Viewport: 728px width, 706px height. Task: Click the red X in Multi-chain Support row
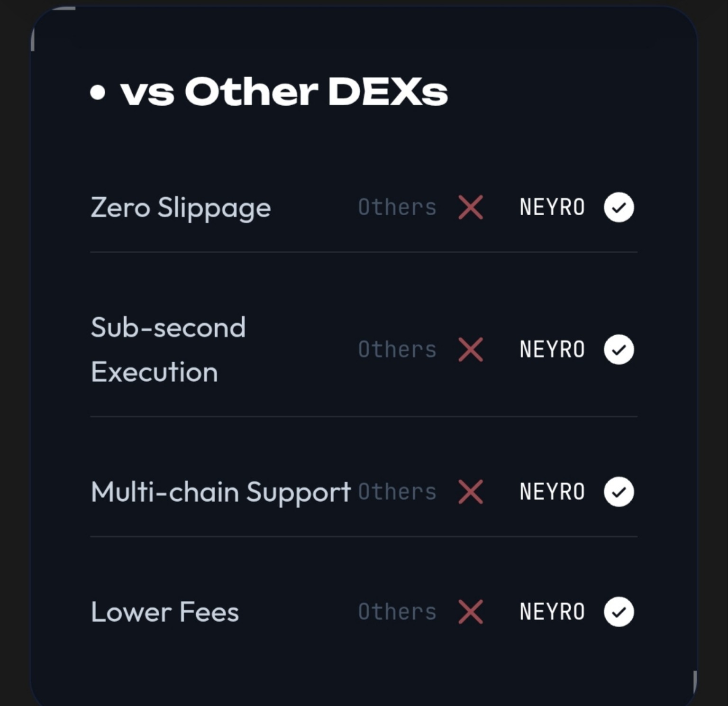(x=471, y=492)
